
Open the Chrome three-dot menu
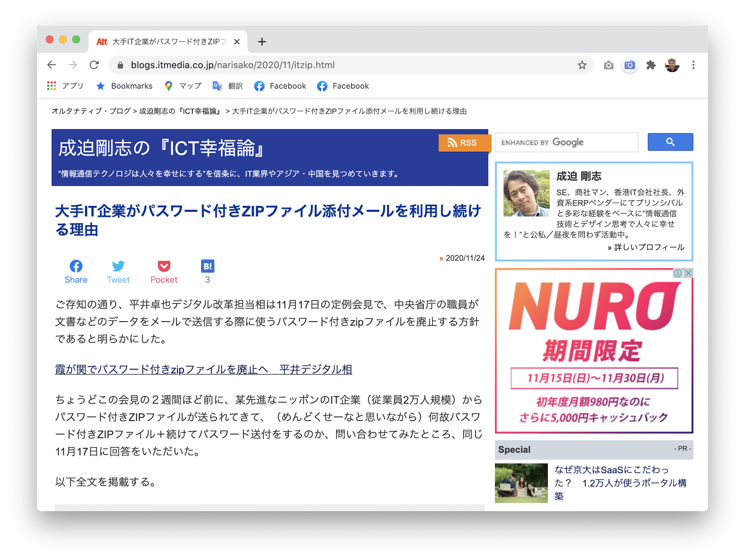(693, 65)
